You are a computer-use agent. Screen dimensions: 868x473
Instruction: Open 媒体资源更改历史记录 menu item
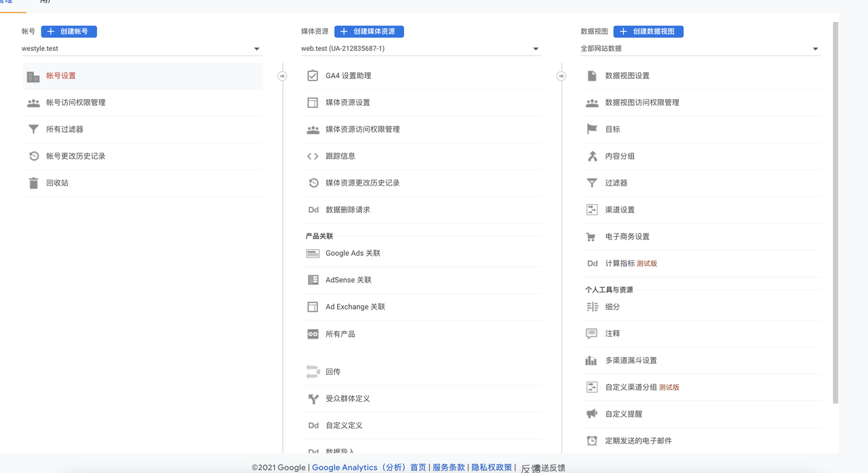pos(422,183)
